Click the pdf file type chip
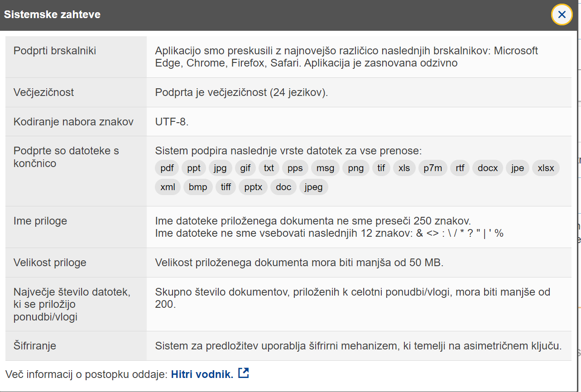This screenshot has height=392, width=581. [x=167, y=168]
